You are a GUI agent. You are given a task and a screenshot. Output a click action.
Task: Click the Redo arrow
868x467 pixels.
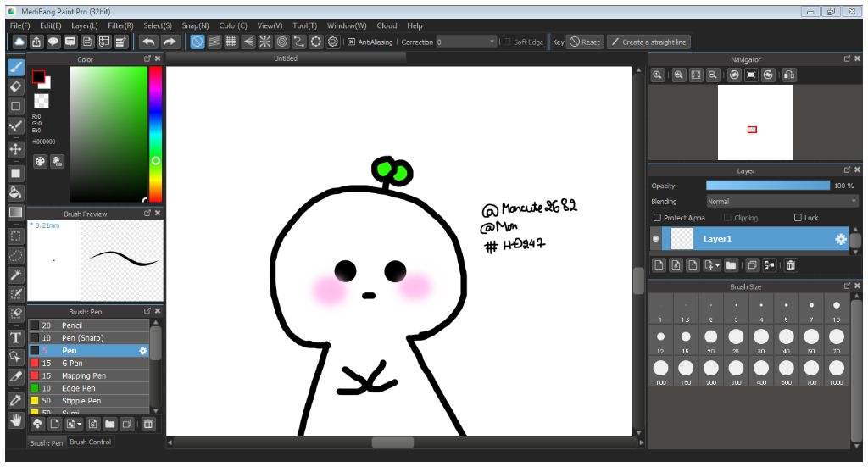(170, 42)
